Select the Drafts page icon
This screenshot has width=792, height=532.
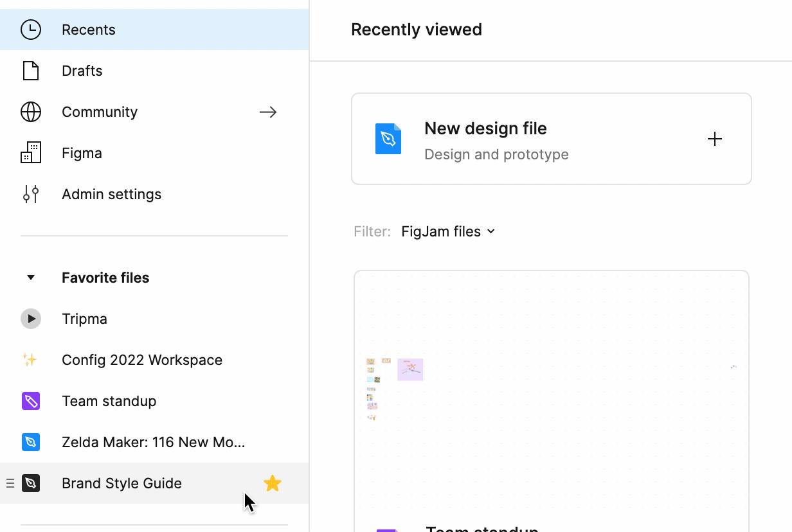coord(30,71)
